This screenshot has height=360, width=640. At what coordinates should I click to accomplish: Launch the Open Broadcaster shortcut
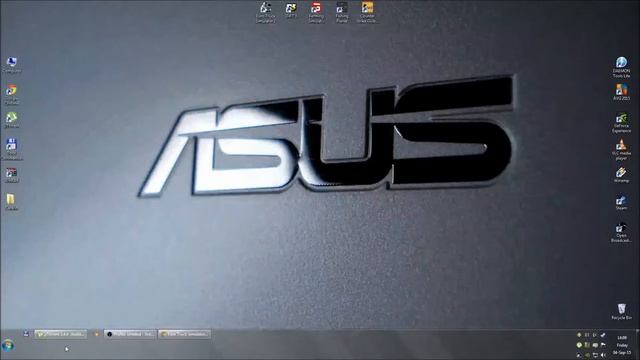coord(621,232)
